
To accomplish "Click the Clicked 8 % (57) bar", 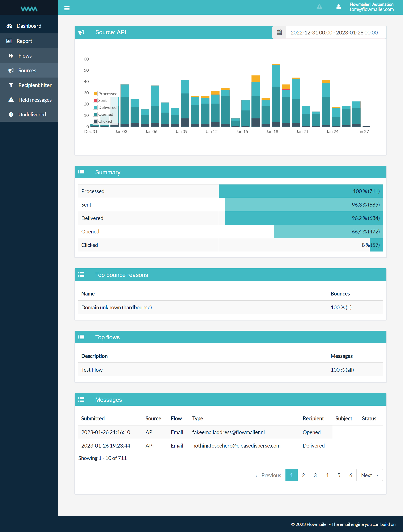I will tap(376, 245).
